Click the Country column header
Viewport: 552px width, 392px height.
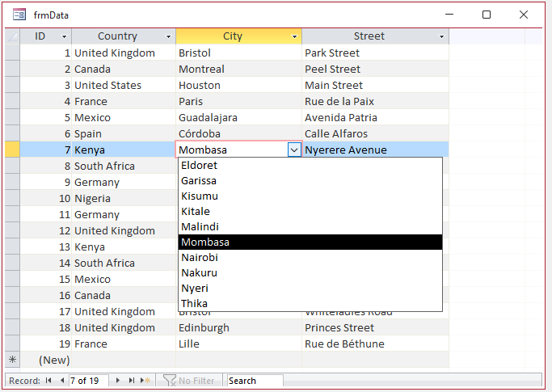click(124, 36)
